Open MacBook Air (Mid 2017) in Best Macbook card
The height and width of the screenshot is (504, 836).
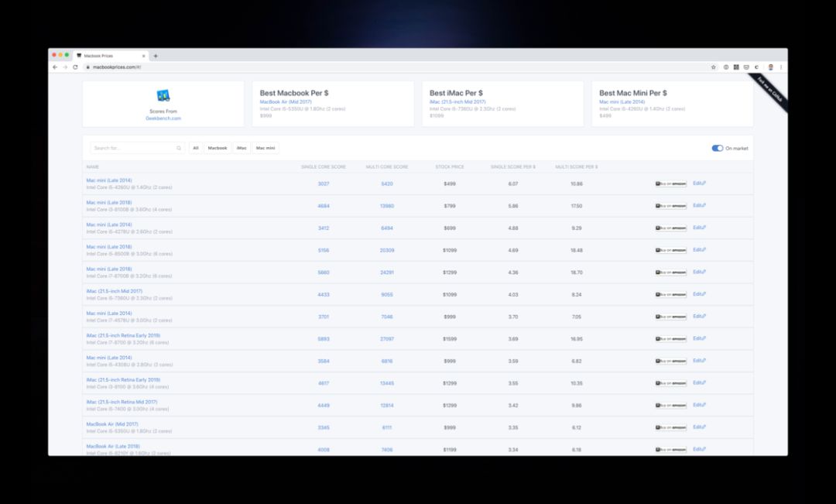point(286,102)
